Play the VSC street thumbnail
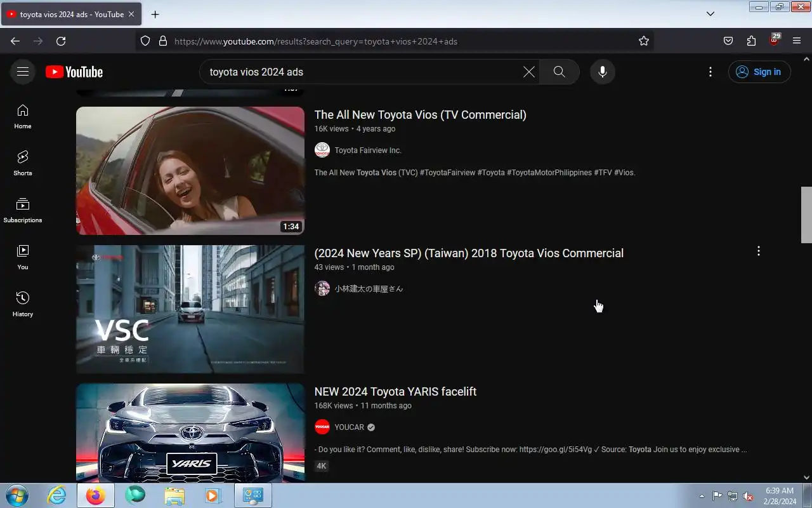812x508 pixels. tap(190, 309)
